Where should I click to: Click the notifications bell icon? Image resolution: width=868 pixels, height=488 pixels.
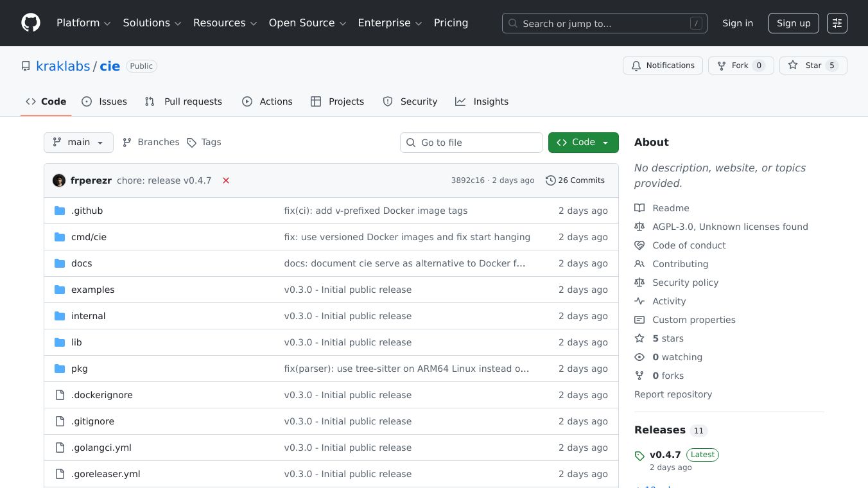tap(636, 65)
